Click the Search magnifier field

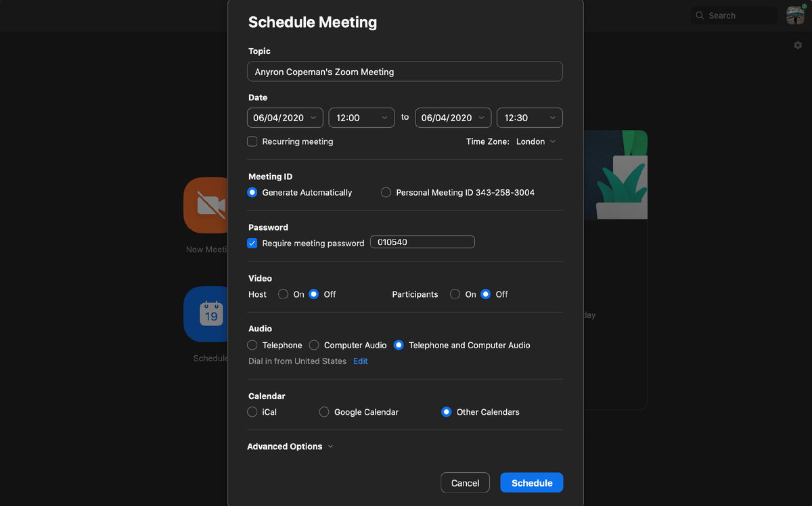[734, 16]
